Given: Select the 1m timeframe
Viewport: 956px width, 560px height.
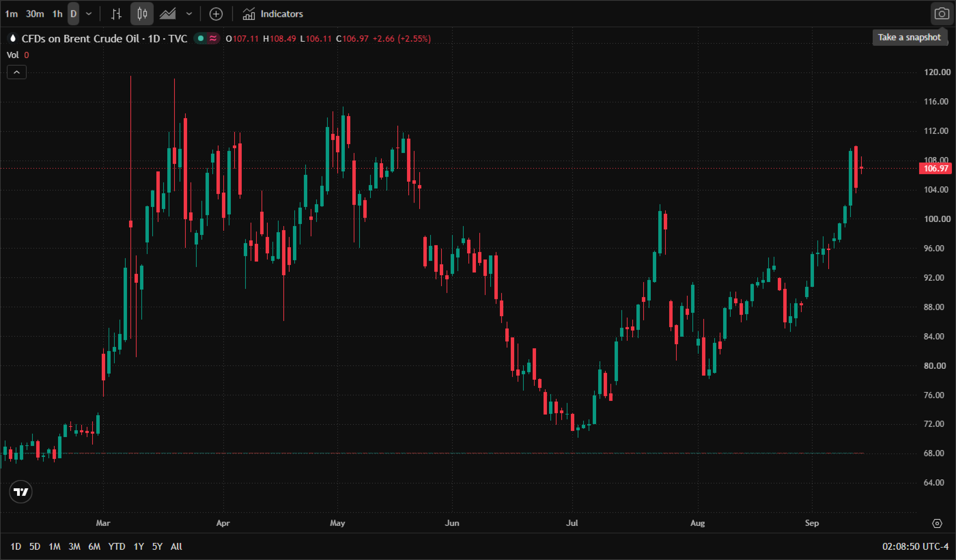Looking at the screenshot, I should pyautogui.click(x=11, y=14).
